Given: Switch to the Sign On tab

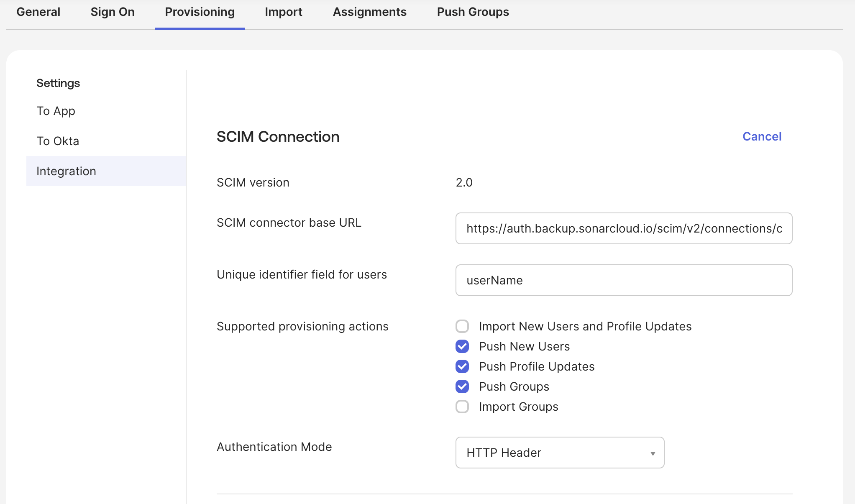Looking at the screenshot, I should (x=113, y=12).
